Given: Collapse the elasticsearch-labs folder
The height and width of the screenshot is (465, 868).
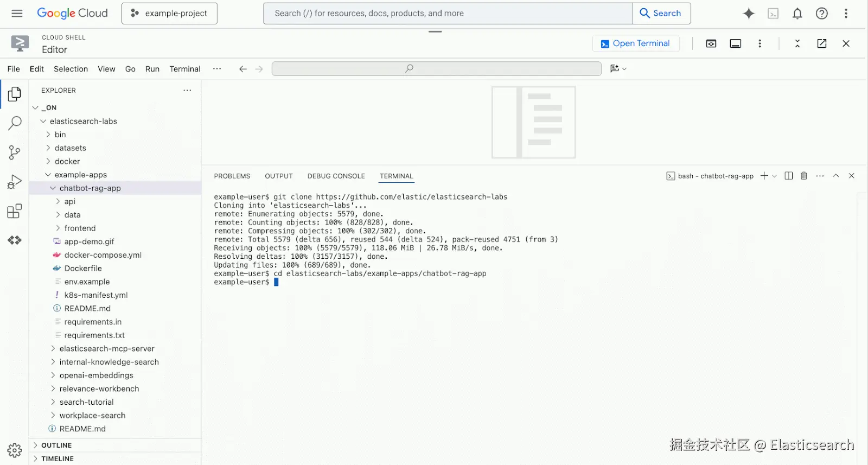Looking at the screenshot, I should click(x=83, y=121).
